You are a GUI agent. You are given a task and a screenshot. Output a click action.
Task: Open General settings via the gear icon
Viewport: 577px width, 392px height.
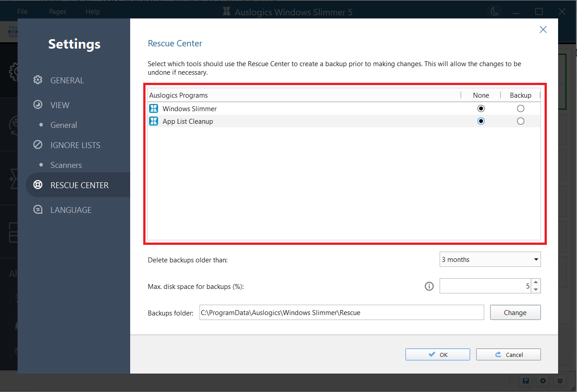pyautogui.click(x=38, y=80)
